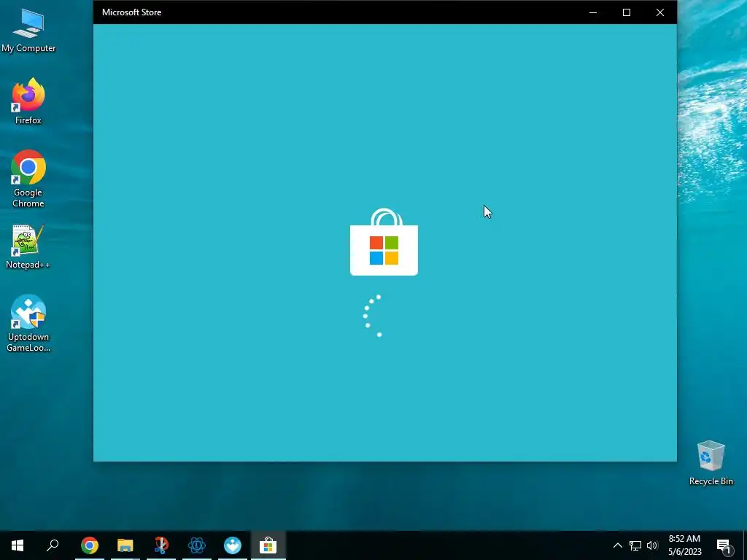Open the My Computer desktop icon
The image size is (747, 560).
[28, 31]
